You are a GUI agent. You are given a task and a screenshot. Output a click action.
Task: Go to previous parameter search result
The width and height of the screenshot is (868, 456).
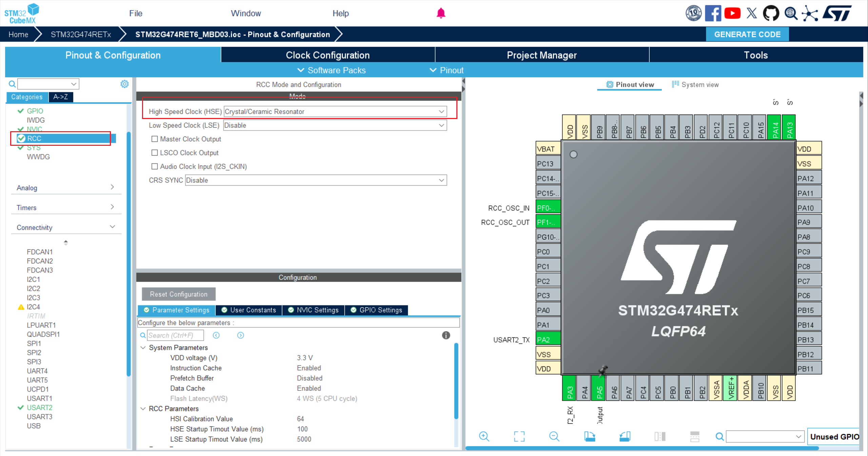(216, 335)
